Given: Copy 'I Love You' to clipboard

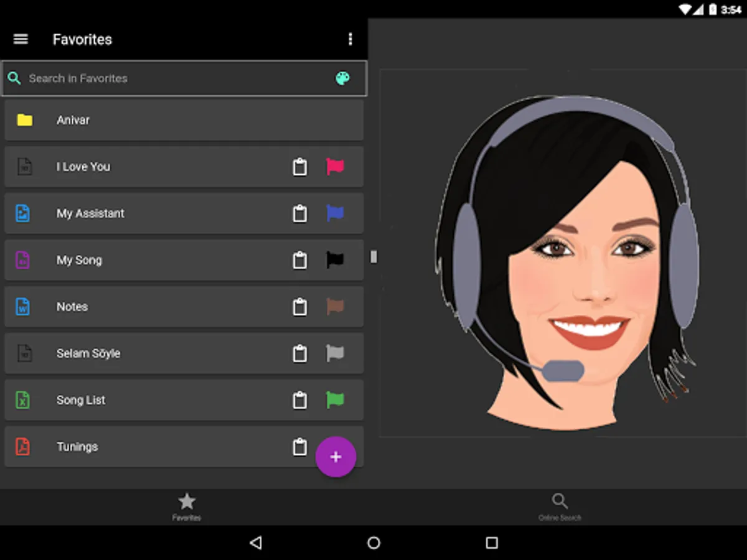Looking at the screenshot, I should click(x=299, y=167).
